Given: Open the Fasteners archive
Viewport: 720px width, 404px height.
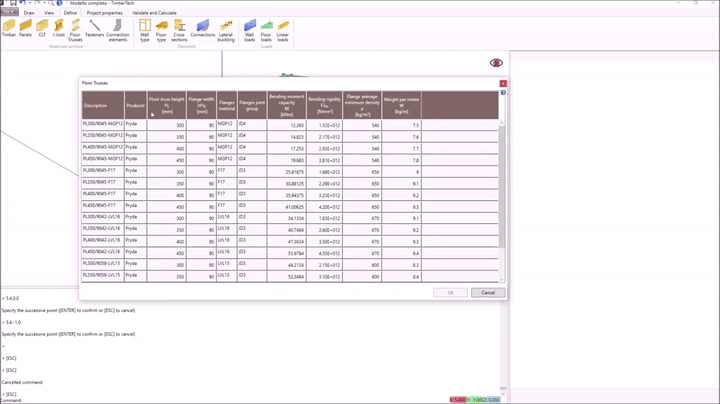Looking at the screenshot, I should (94, 27).
